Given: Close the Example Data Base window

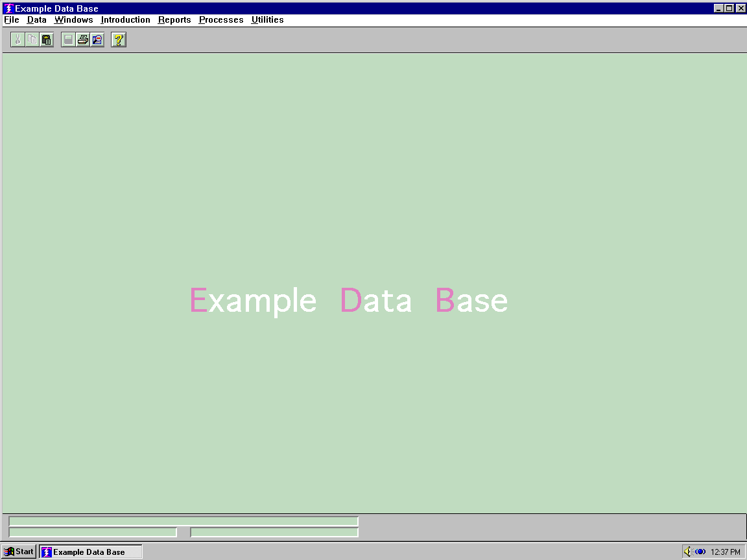Looking at the screenshot, I should pyautogui.click(x=741, y=8).
